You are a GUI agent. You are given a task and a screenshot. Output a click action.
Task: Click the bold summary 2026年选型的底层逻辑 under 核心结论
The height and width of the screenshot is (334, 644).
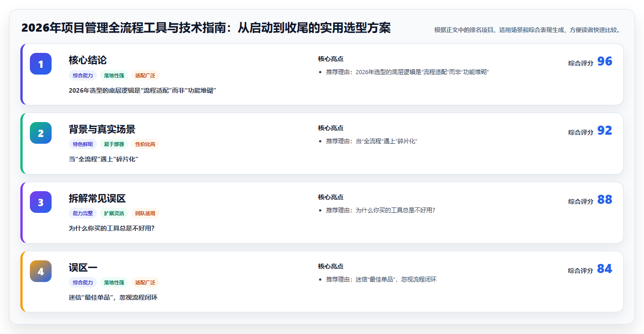(143, 90)
